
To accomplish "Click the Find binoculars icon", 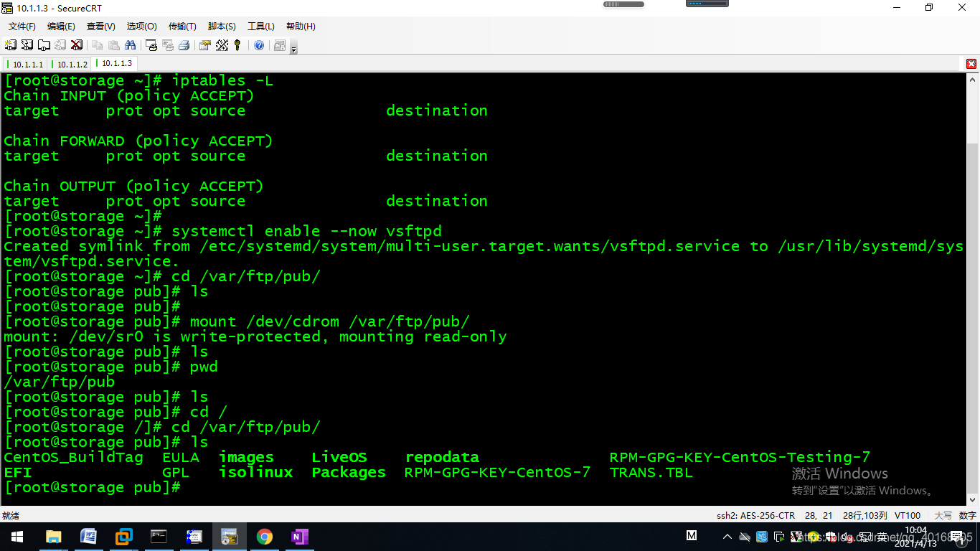I will [131, 45].
